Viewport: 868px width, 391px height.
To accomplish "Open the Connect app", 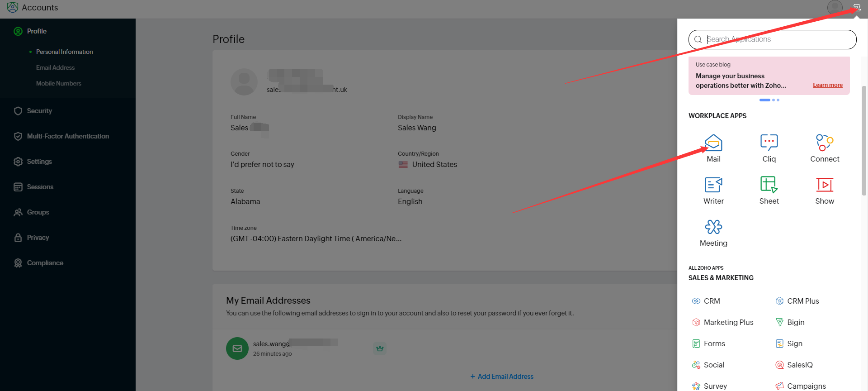I will point(825,148).
